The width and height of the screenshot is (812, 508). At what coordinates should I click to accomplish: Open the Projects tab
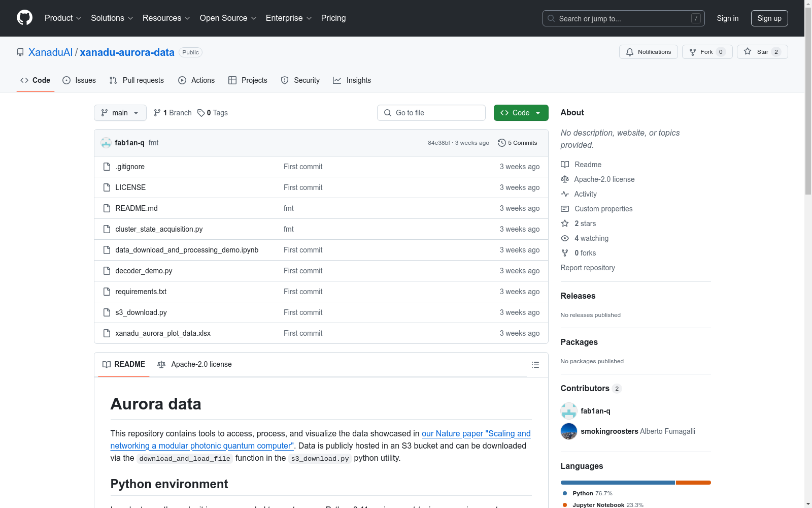coord(248,80)
